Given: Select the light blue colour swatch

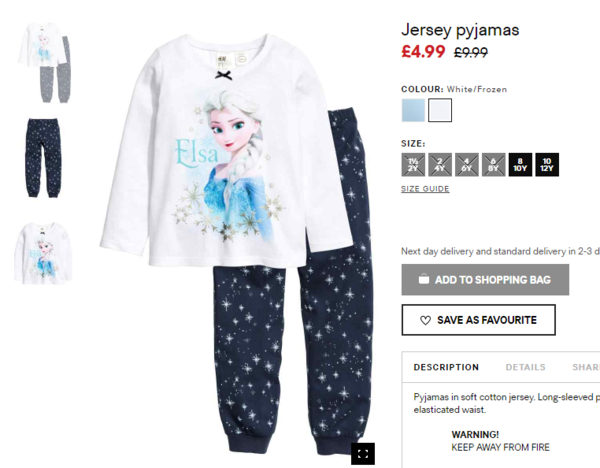Looking at the screenshot, I should (413, 110).
